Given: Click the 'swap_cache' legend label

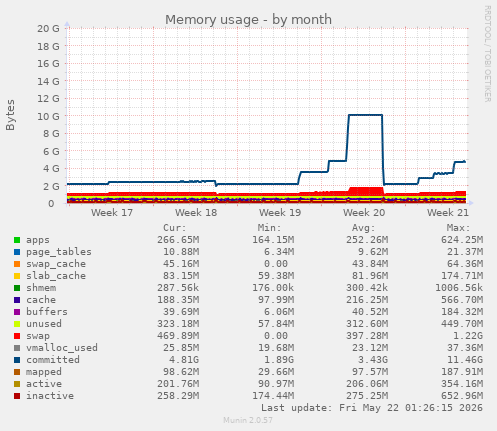Looking at the screenshot, I should point(56,264).
